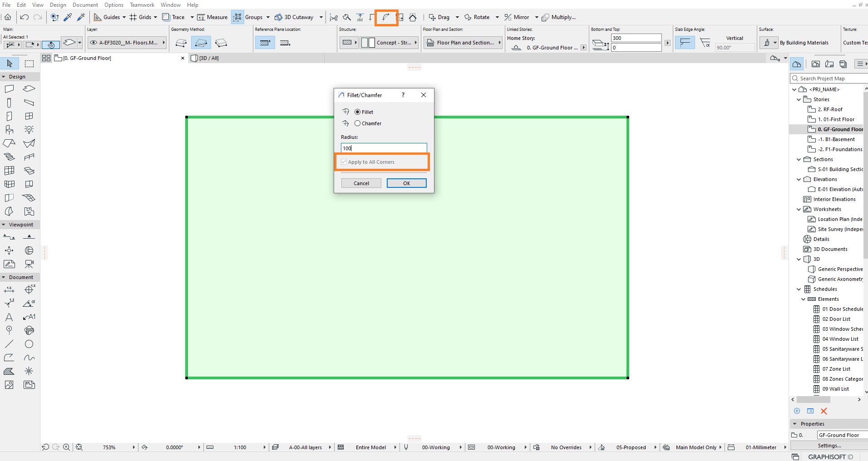Select the Mesh tool

tap(29, 198)
